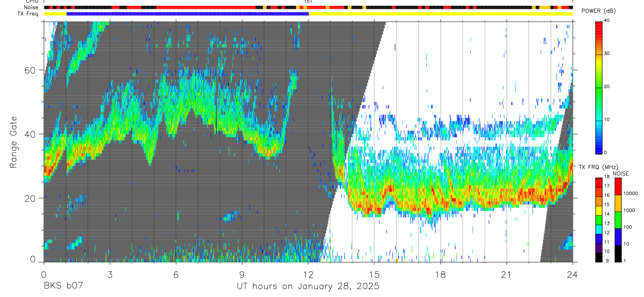Click the "0" tick on the Range Gate axis
This screenshot has height=297, width=644.
33,260
